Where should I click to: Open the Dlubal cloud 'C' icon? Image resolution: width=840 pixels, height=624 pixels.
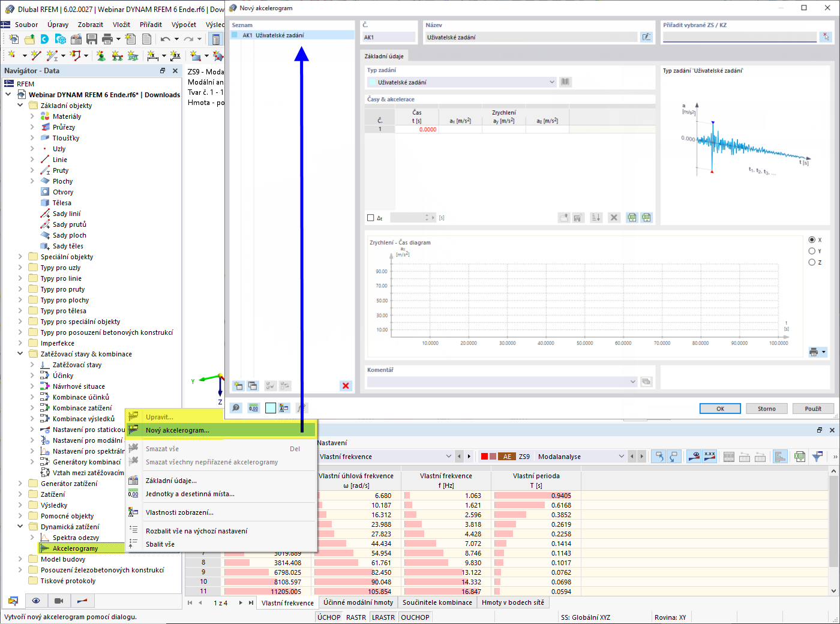point(45,39)
